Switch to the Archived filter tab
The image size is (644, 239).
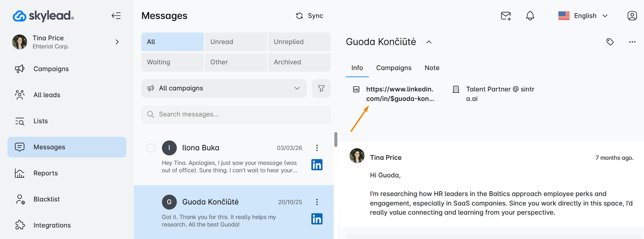pos(299,62)
